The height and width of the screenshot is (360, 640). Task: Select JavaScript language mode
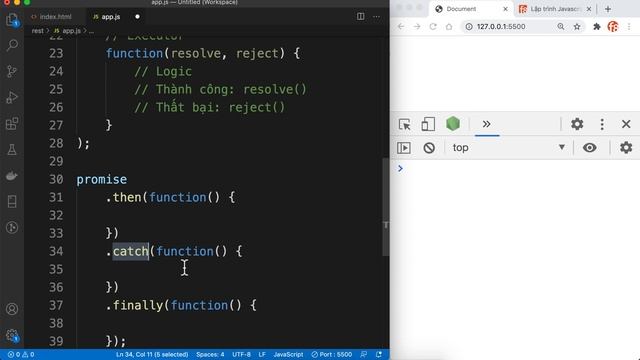[288, 354]
